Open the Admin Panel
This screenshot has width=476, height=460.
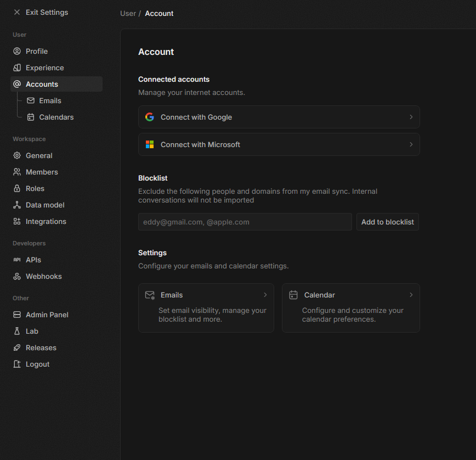pos(56,315)
